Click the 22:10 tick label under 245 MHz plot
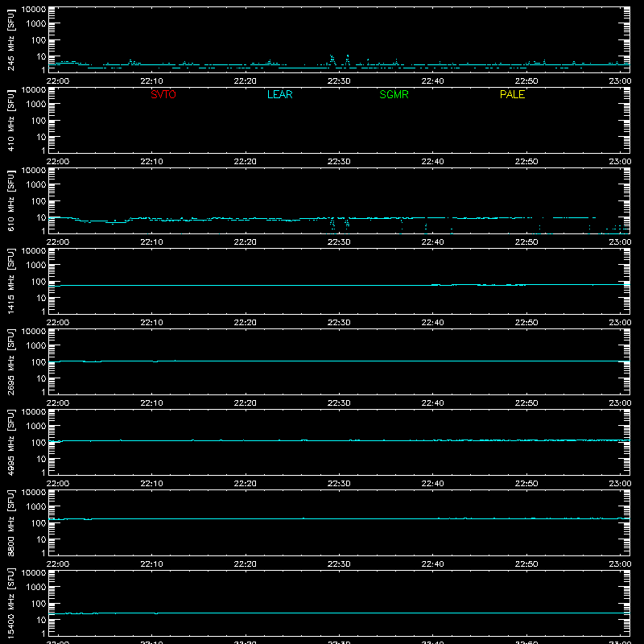 click(x=151, y=81)
